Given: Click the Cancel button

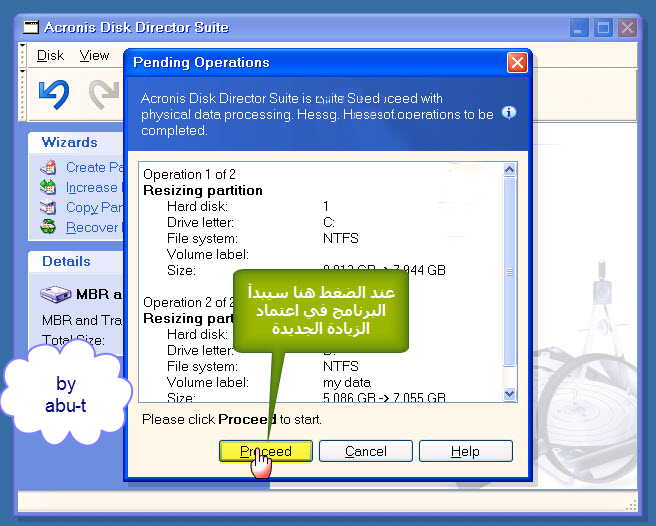Looking at the screenshot, I should (366, 451).
